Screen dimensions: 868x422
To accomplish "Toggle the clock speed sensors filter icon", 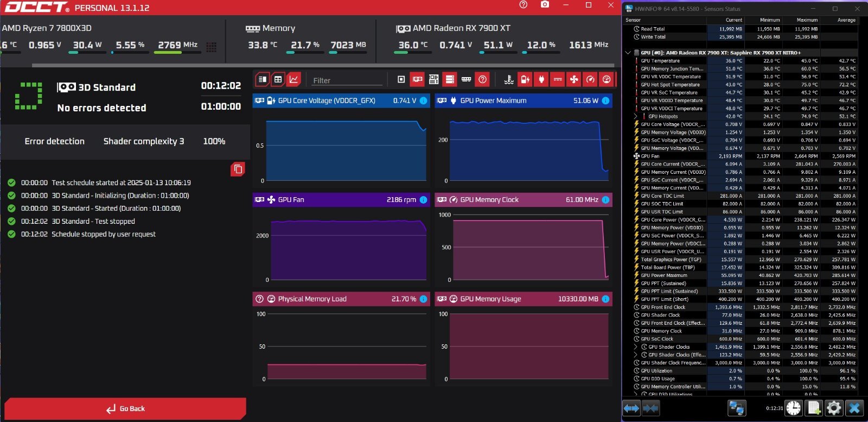I will [x=590, y=79].
